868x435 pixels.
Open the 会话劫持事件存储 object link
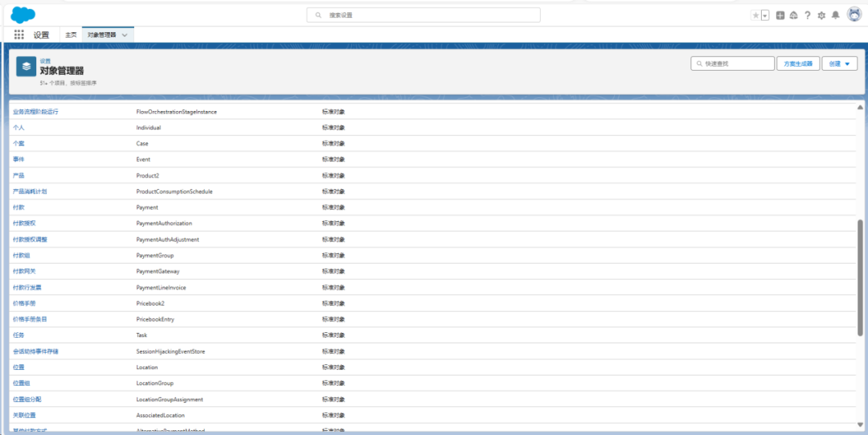pyautogui.click(x=35, y=351)
